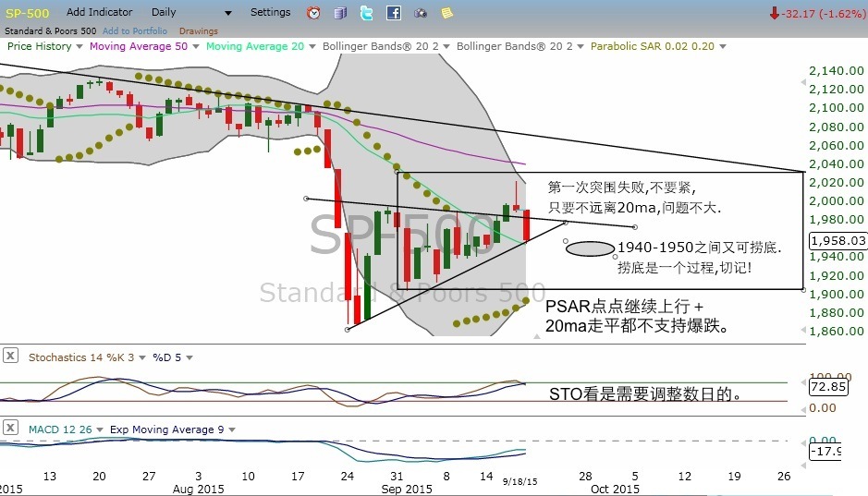Click the database stack icon in toolbar
This screenshot has height=496, width=868.
coord(340,13)
